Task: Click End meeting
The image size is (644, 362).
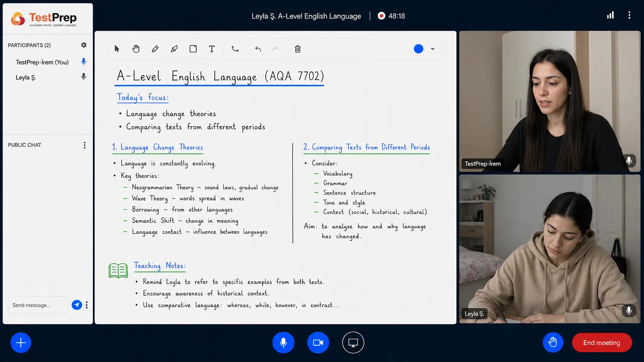Action: 602,343
